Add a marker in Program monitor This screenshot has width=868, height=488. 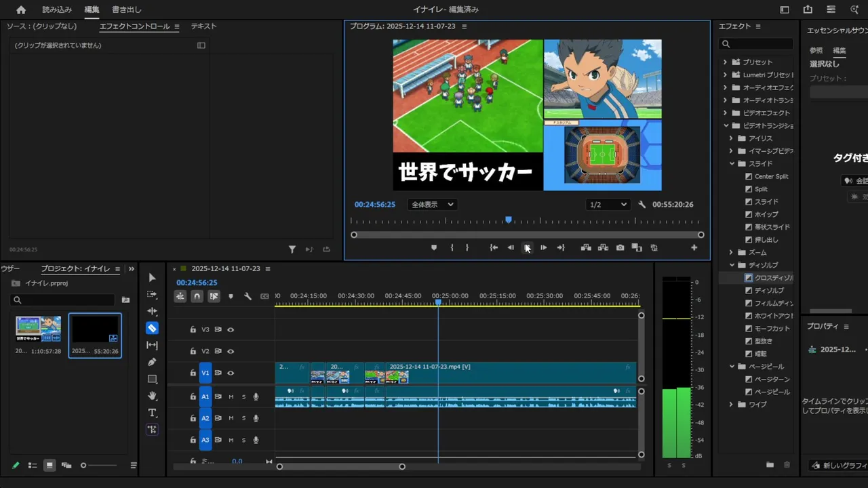(x=434, y=248)
